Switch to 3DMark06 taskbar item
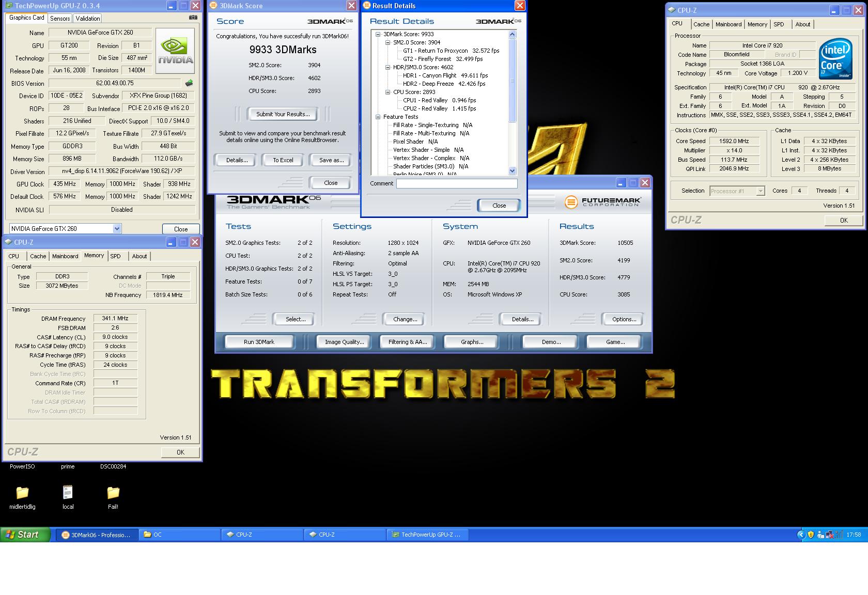Screen dimensions: 868x595 tap(97, 535)
